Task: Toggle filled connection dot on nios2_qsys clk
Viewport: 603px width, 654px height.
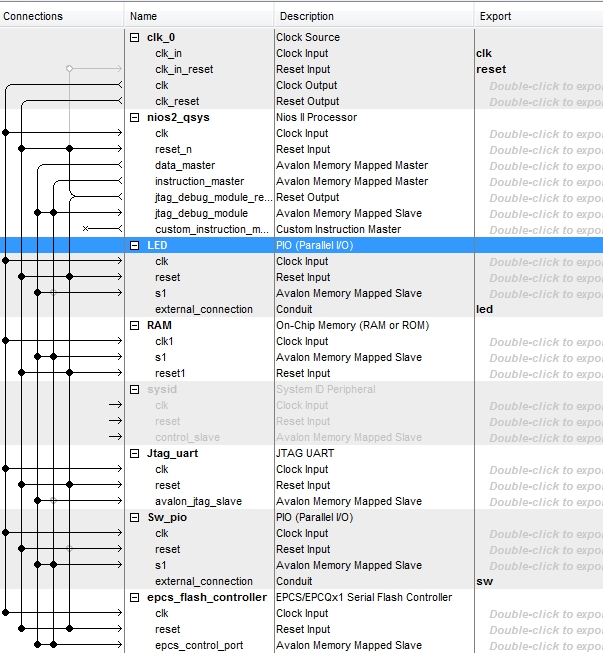Action: (5, 133)
